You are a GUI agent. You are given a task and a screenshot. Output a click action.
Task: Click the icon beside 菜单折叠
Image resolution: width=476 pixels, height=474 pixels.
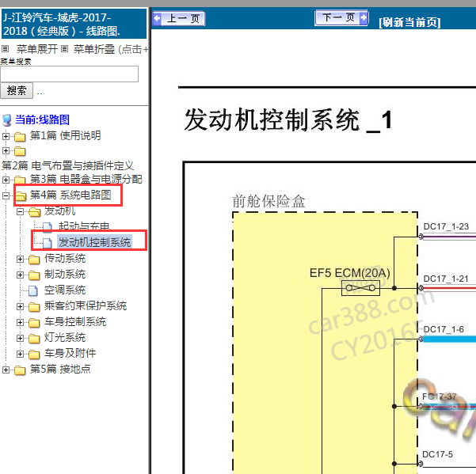[64, 49]
